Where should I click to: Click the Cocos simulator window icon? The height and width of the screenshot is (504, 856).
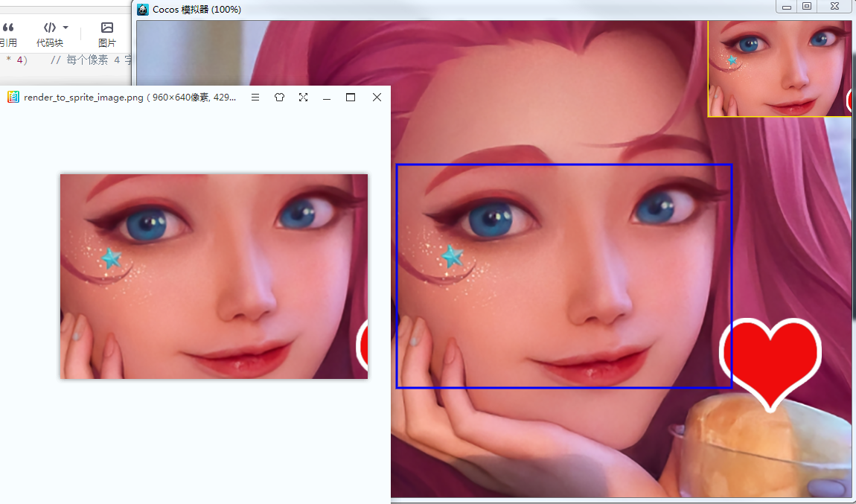(x=143, y=9)
